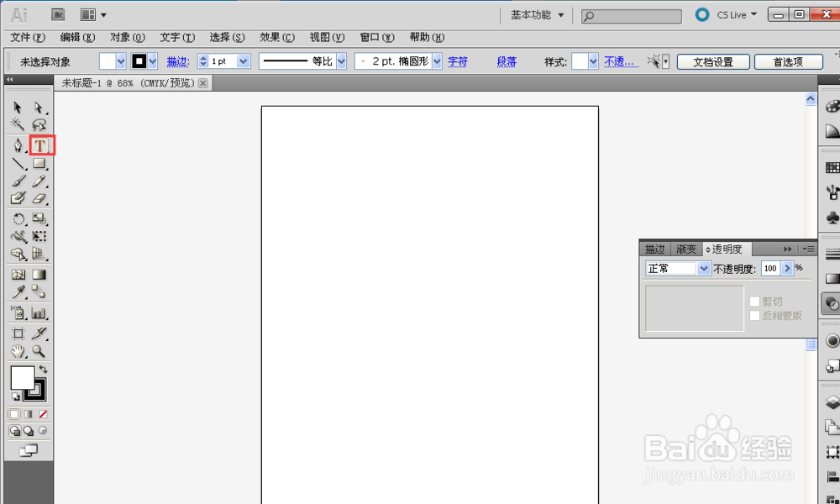Open the 窗口 menu
The width and height of the screenshot is (840, 504).
375,37
